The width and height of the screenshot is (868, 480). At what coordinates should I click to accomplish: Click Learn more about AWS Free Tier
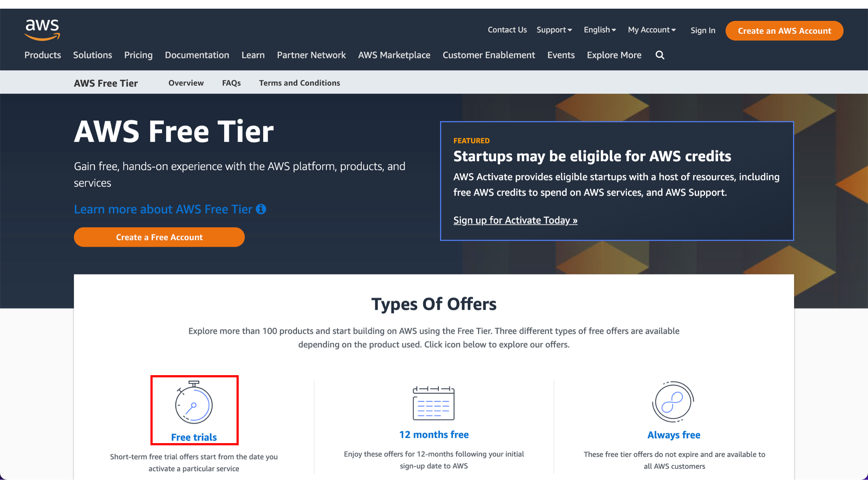pyautogui.click(x=170, y=208)
